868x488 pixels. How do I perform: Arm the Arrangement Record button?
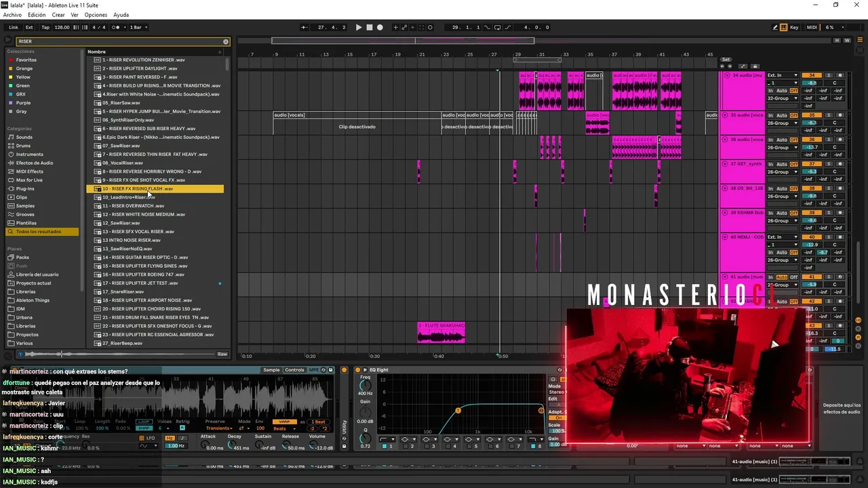click(x=380, y=28)
